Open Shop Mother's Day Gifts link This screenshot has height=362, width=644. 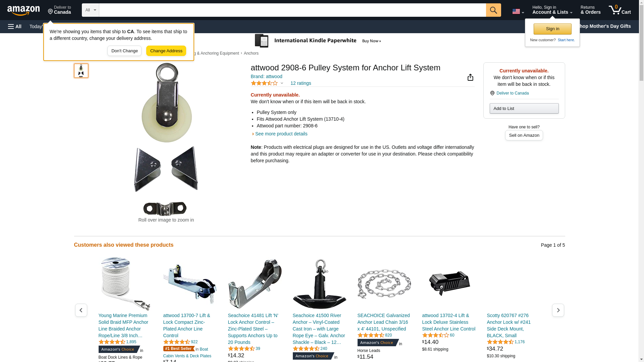point(606,26)
